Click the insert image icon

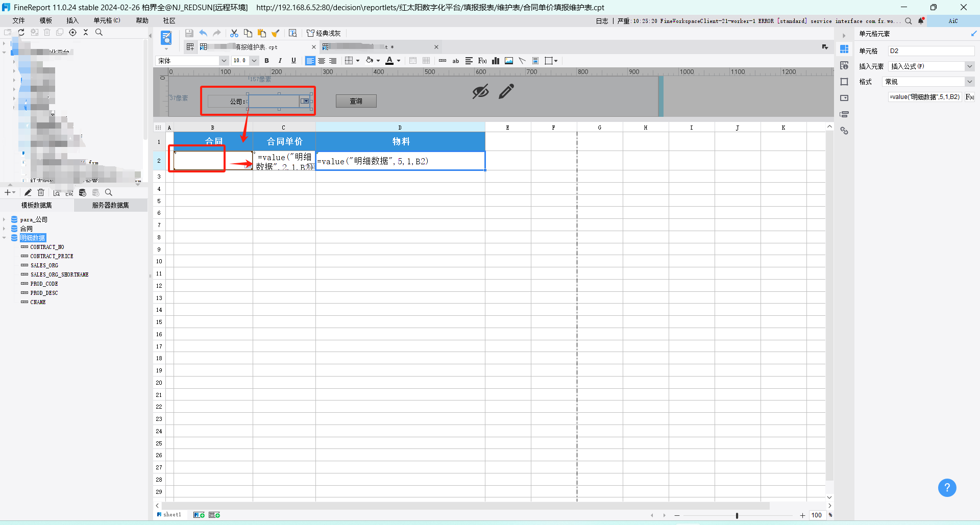509,61
